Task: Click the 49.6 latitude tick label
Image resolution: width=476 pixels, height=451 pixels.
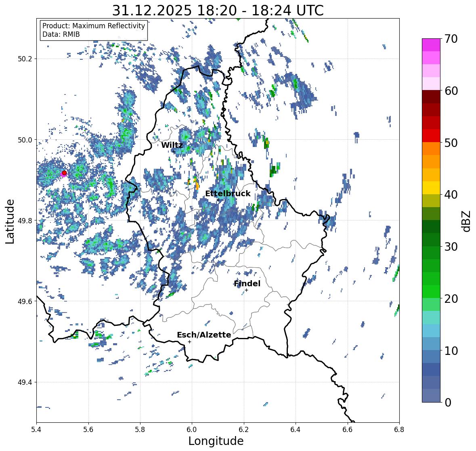Action: point(25,301)
